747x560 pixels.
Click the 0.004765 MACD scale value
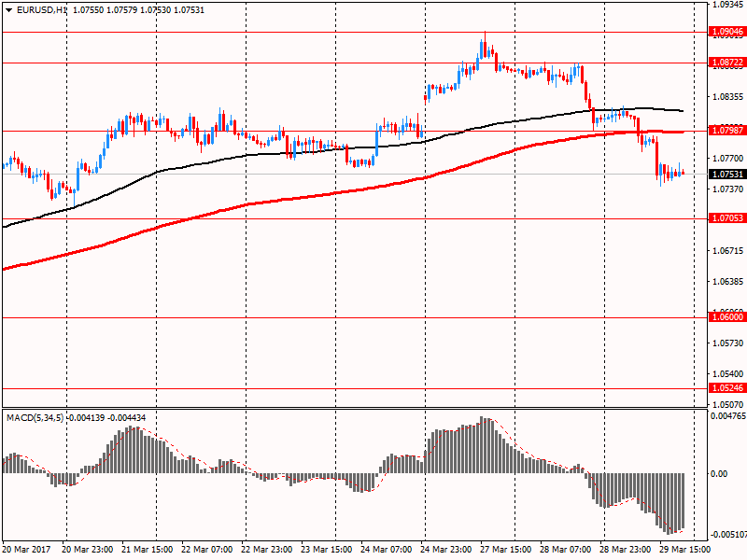coord(728,415)
